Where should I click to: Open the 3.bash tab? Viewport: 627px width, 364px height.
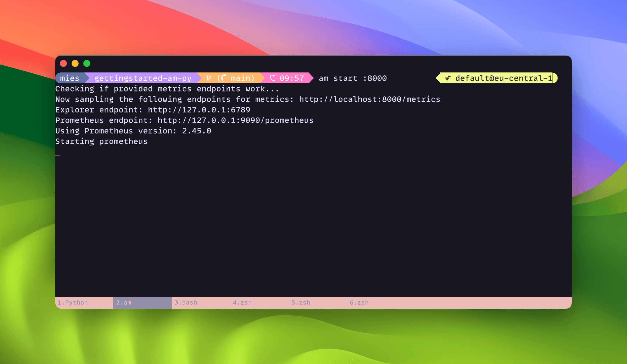click(x=186, y=303)
